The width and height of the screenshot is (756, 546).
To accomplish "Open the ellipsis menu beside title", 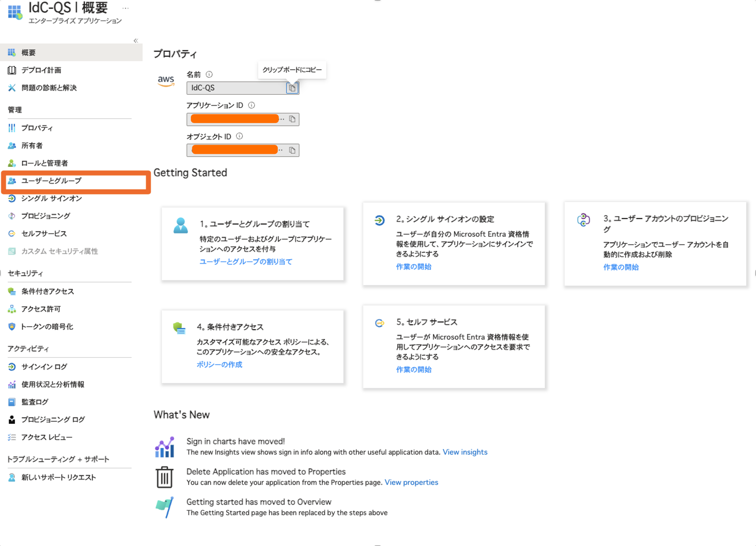I will point(125,8).
